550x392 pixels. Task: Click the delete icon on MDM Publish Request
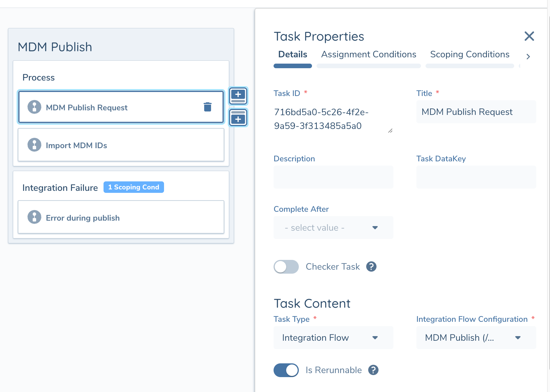click(208, 107)
